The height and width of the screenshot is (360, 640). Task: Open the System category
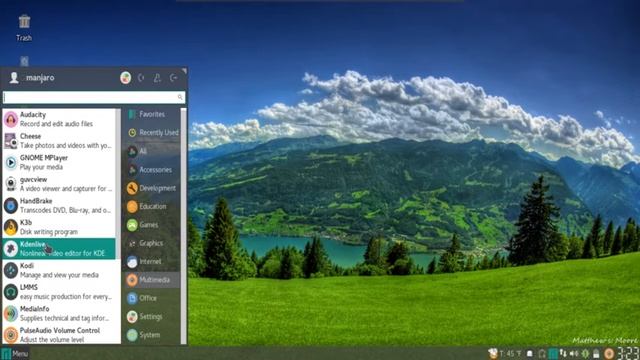(x=151, y=335)
